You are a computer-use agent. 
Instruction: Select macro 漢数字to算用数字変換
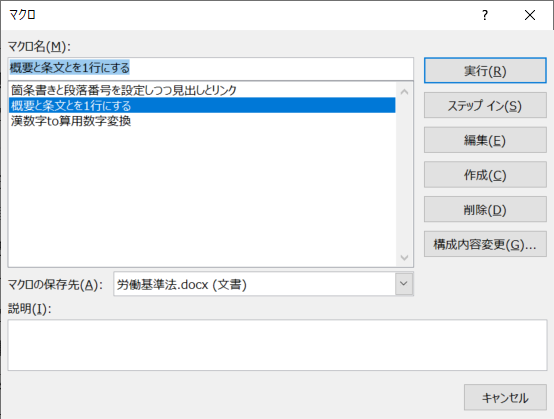tap(202, 121)
